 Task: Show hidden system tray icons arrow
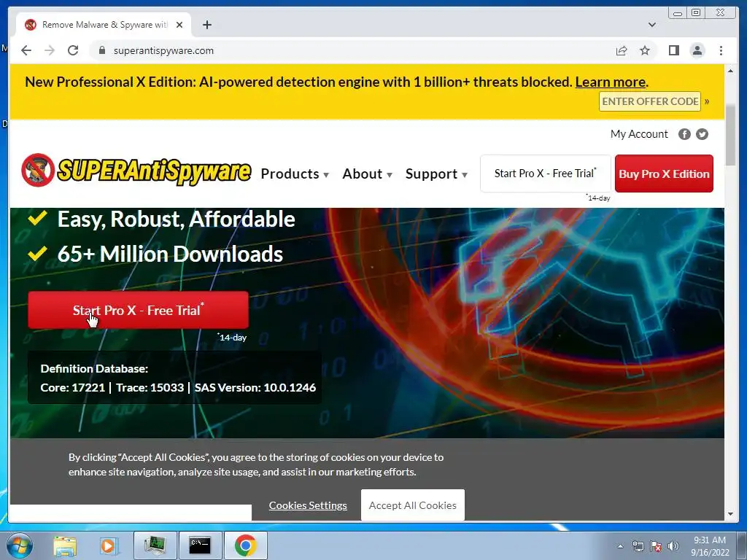(x=620, y=546)
